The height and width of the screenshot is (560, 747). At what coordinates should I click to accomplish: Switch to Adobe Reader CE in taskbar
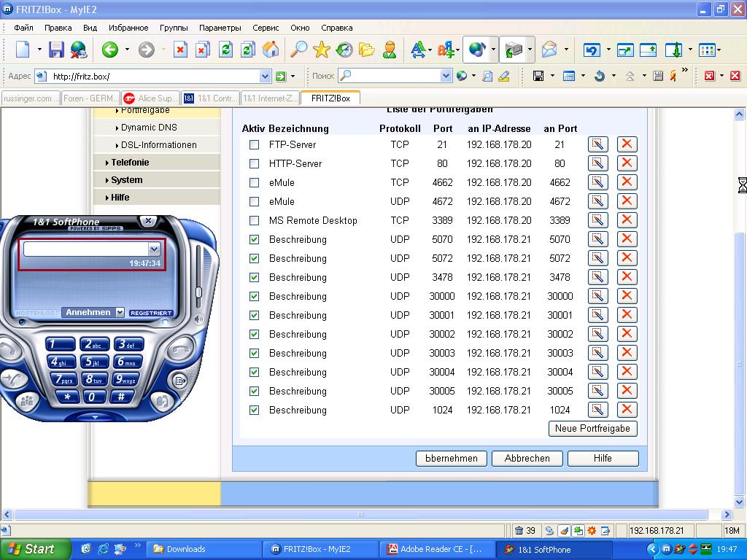click(436, 549)
